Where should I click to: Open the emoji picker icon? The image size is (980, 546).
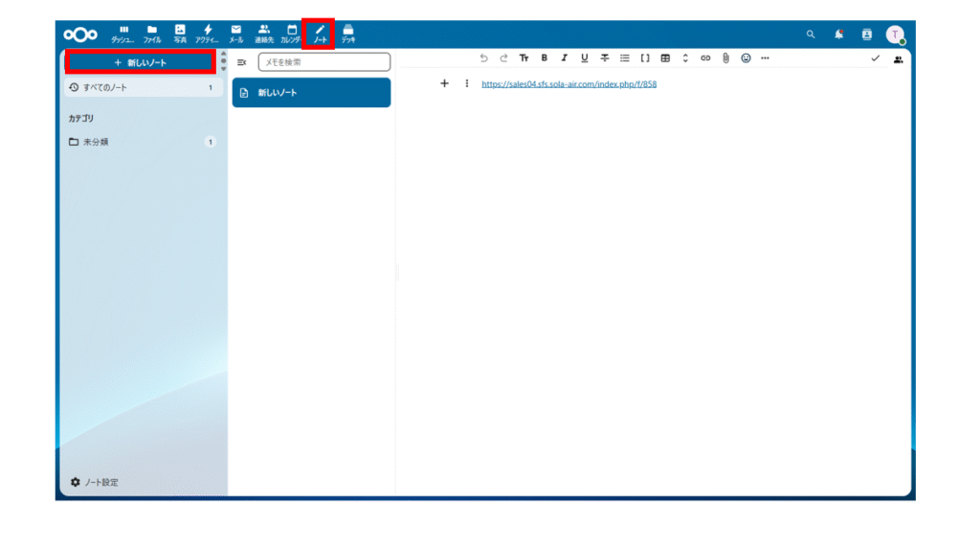[x=746, y=58]
